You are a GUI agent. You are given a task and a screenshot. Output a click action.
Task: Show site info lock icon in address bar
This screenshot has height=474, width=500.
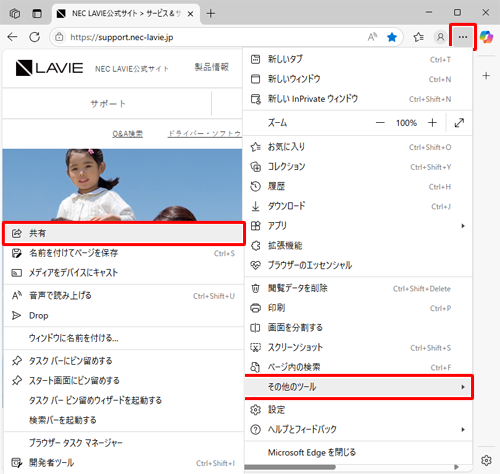click(x=59, y=37)
